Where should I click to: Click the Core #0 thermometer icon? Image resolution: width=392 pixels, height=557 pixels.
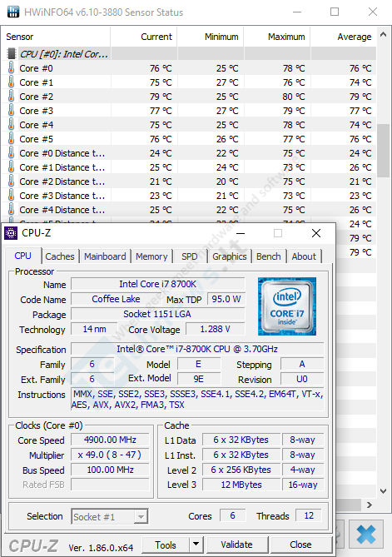pos(12,67)
